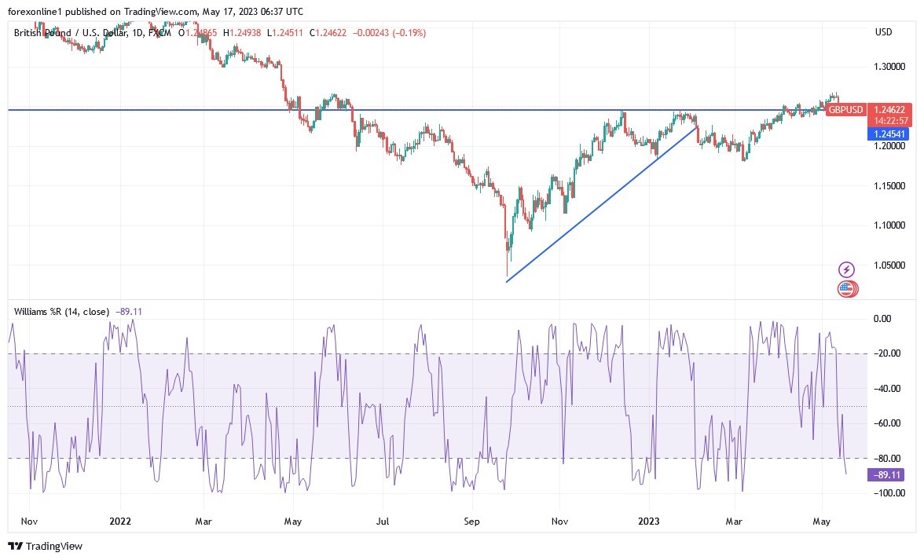Screen dimensions: 924x560
Task: Click the purple -89.11 Williams %R value badge
Action: click(885, 475)
